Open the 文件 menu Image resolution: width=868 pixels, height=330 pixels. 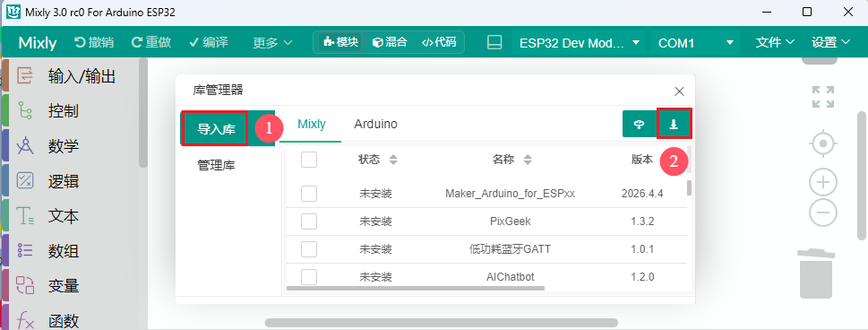pos(775,42)
